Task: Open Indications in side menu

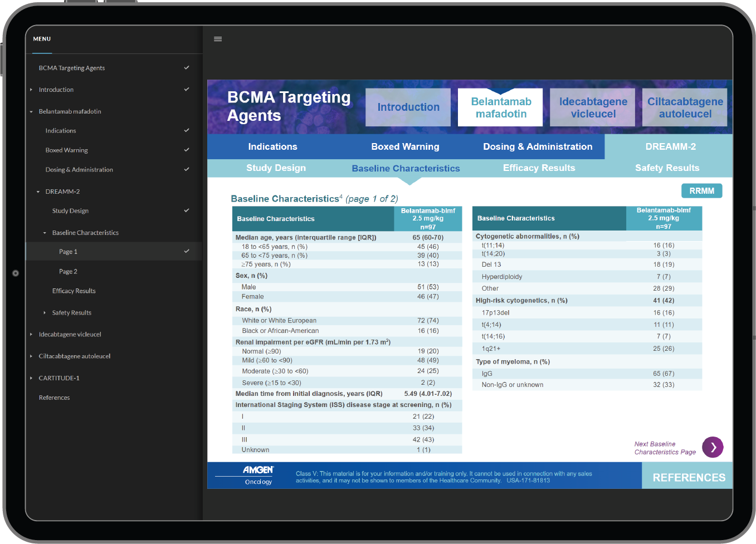Action: click(x=61, y=131)
